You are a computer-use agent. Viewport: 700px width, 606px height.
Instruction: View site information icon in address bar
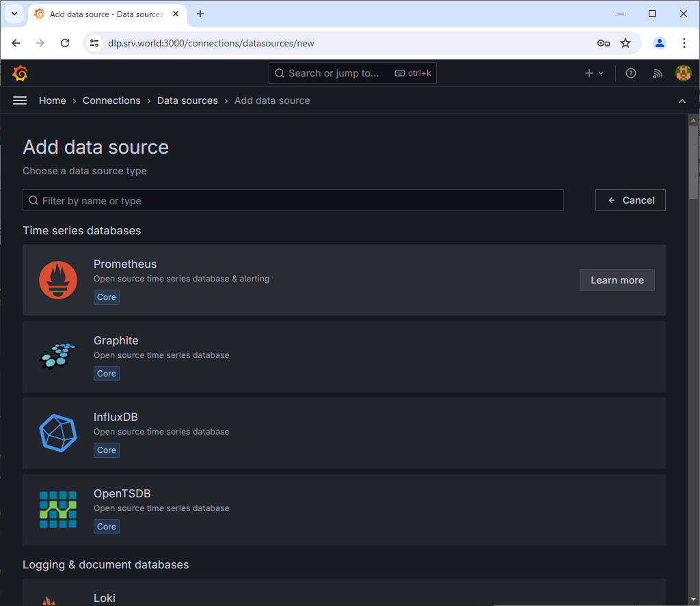tap(94, 43)
